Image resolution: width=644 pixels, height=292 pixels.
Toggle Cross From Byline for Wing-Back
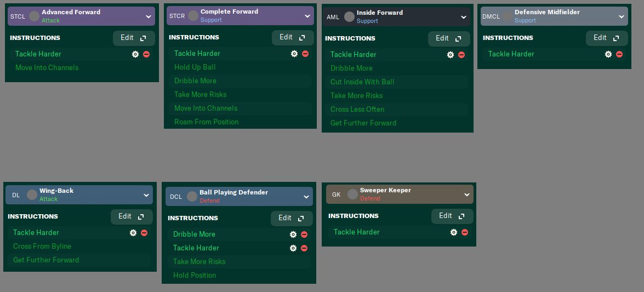click(x=42, y=247)
